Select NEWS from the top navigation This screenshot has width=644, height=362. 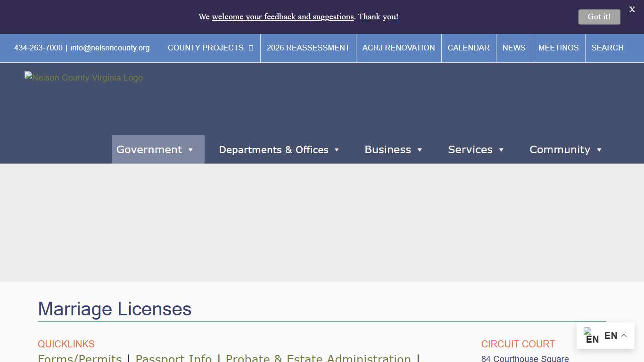tap(514, 48)
